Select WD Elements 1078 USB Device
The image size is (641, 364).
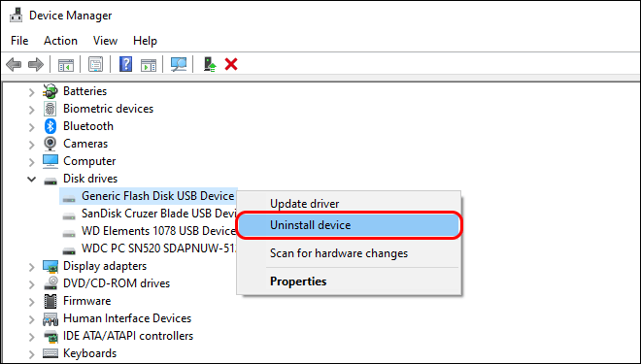(157, 231)
